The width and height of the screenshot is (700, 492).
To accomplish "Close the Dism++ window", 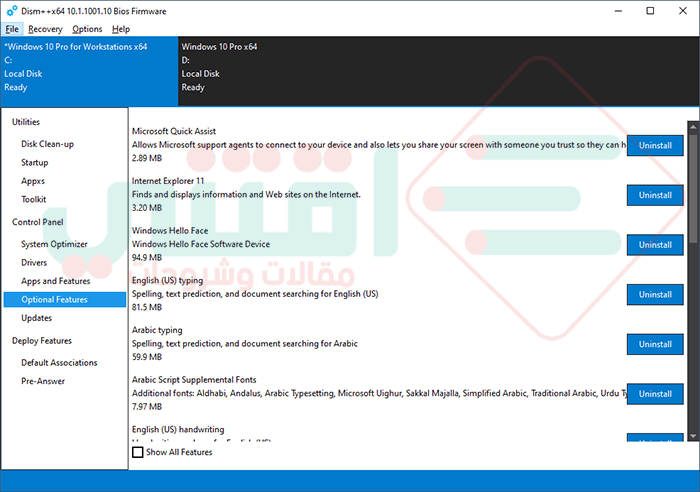I will (683, 11).
